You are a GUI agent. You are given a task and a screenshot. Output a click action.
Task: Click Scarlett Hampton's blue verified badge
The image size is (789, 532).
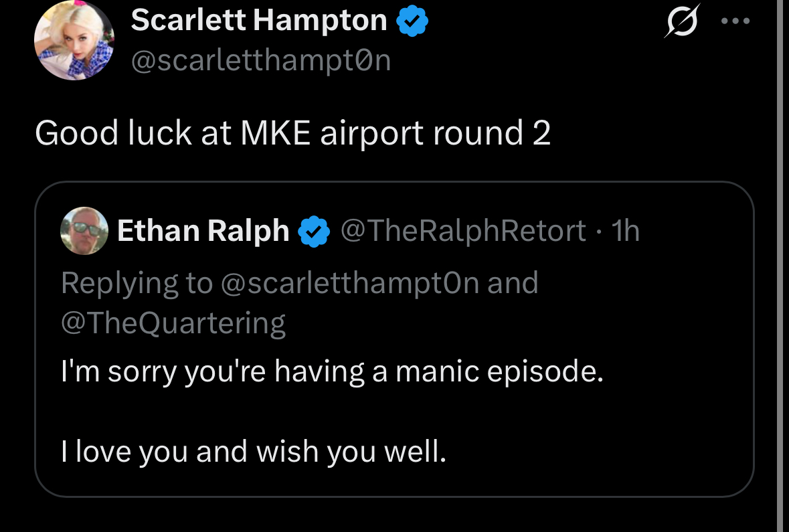(x=412, y=21)
